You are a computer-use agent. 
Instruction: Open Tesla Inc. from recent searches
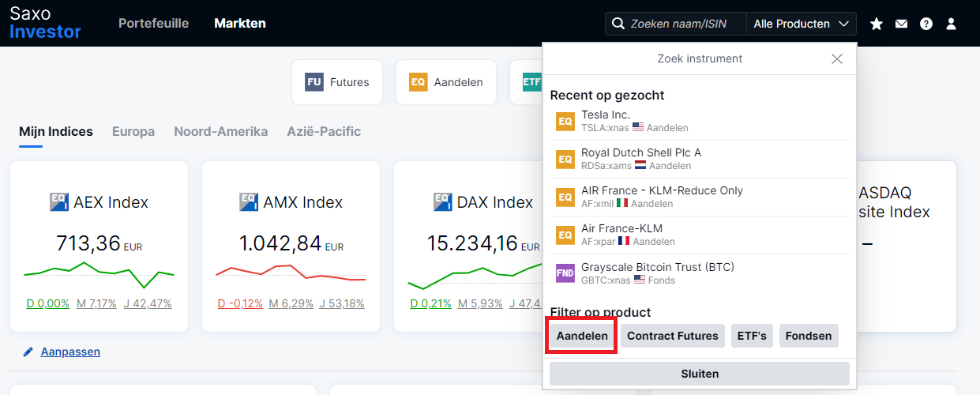click(700, 122)
